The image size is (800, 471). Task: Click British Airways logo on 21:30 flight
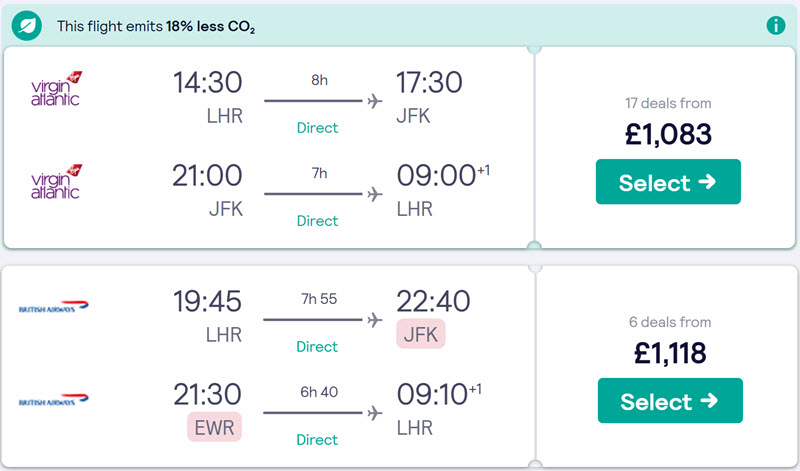click(x=53, y=400)
